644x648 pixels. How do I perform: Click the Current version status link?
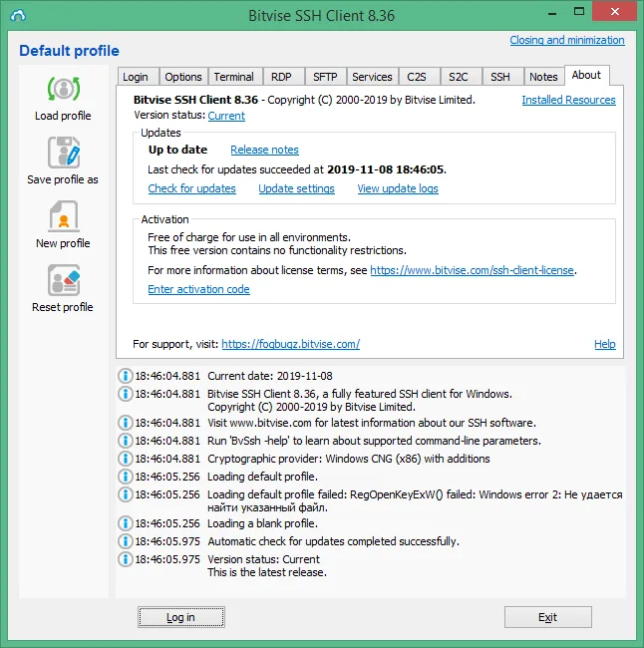coord(226,116)
